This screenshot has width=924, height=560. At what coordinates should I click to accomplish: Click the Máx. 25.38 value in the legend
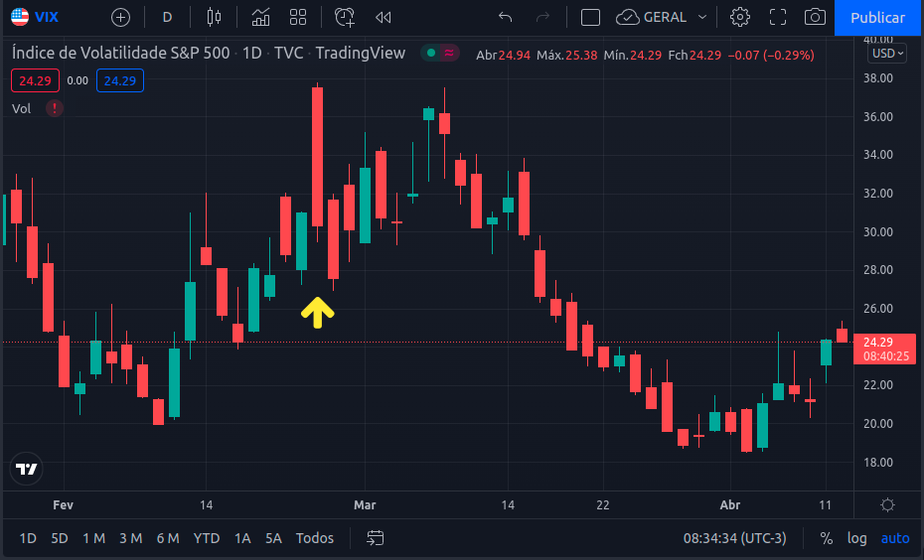click(567, 55)
